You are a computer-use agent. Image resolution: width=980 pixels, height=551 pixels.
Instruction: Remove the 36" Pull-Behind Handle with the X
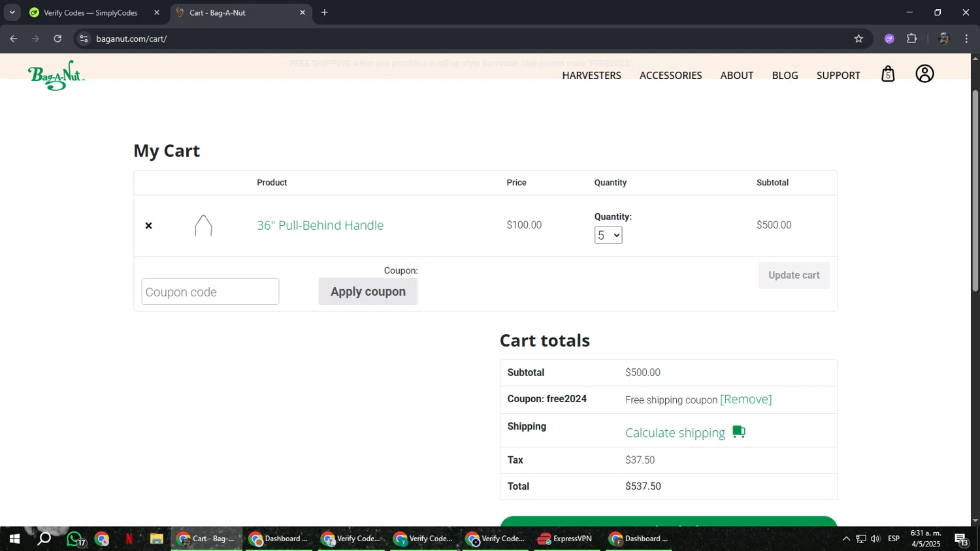click(x=148, y=226)
